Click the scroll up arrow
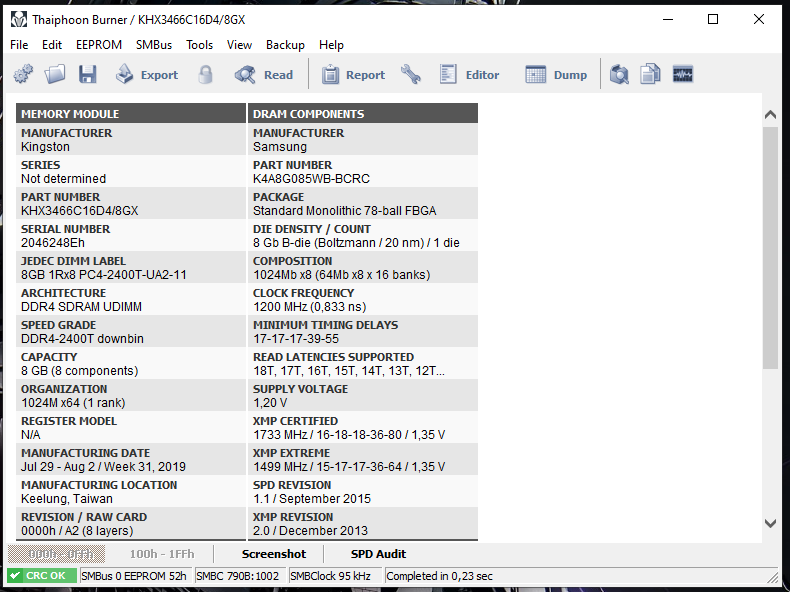 point(770,115)
